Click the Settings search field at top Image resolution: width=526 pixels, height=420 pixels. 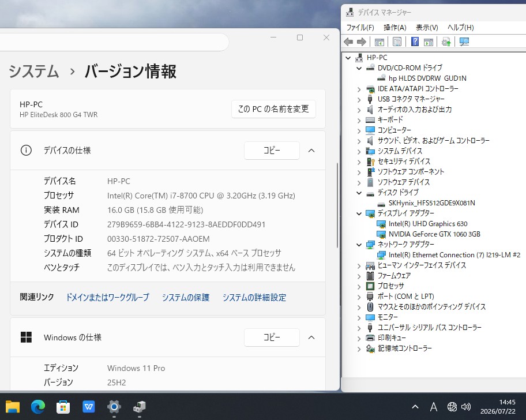[114, 42]
